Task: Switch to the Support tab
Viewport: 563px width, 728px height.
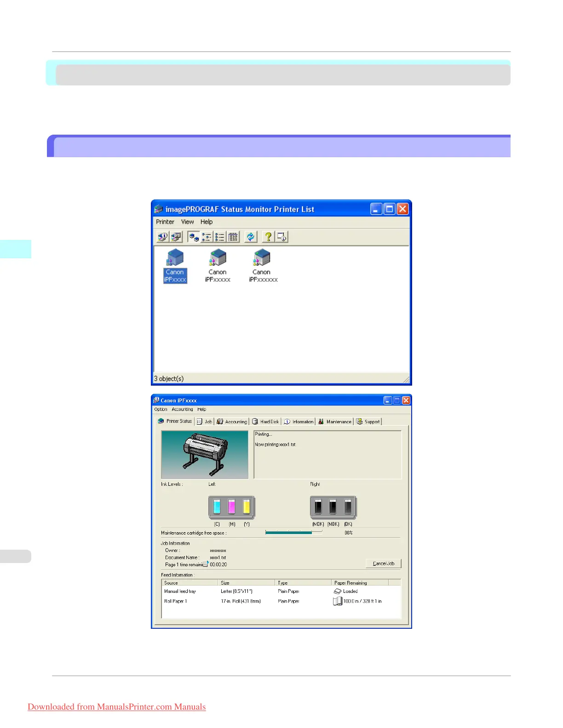Action: click(x=368, y=421)
